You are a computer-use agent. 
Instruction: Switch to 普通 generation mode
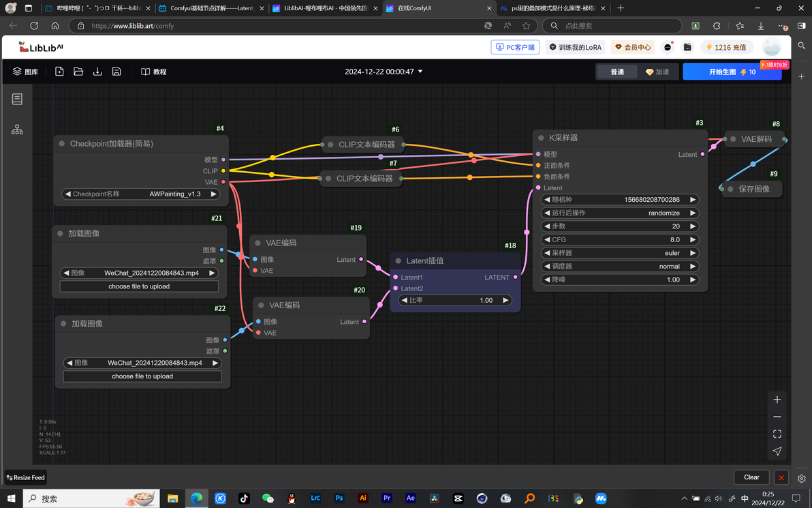[616, 72]
